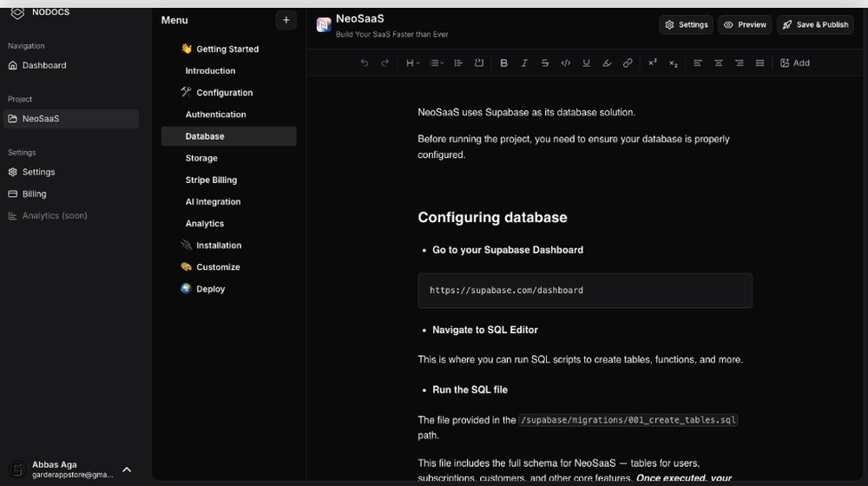Underline the selected text
Screen dimensions: 868x486
coord(586,63)
